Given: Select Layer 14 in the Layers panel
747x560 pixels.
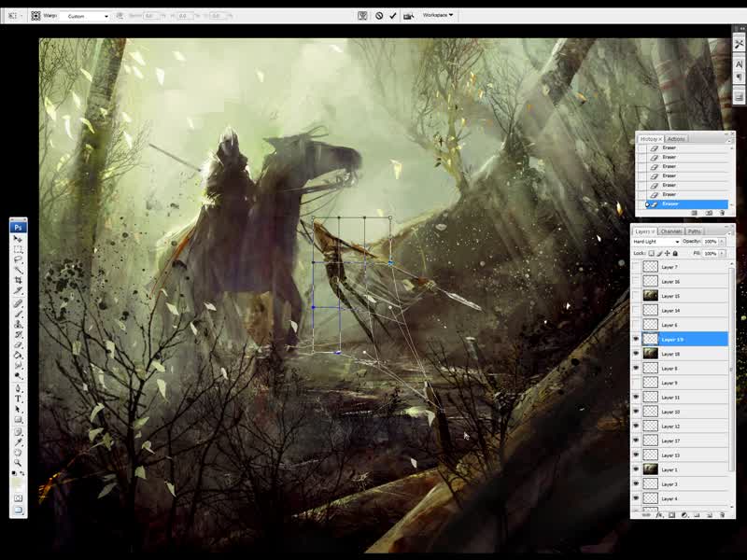Looking at the screenshot, I should tap(685, 311).
